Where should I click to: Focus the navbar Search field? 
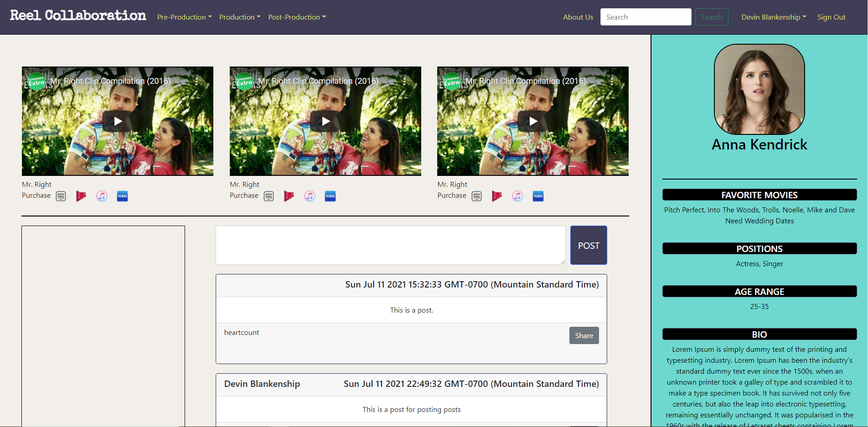click(x=646, y=17)
